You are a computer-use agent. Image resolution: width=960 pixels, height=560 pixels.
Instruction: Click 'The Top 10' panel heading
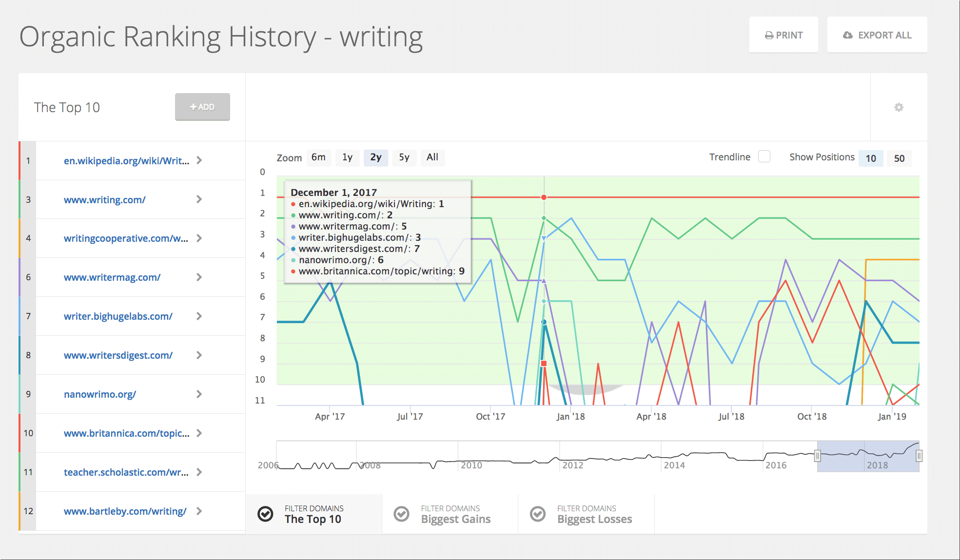[x=67, y=107]
